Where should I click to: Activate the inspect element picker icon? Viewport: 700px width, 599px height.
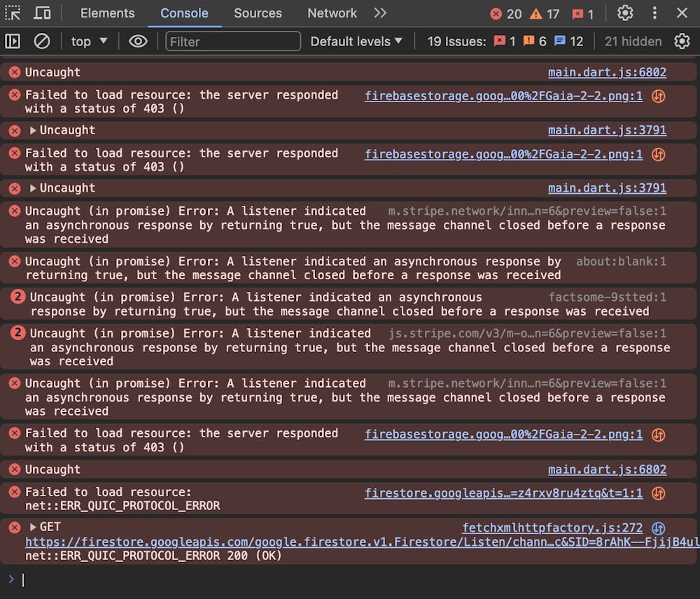click(x=13, y=13)
